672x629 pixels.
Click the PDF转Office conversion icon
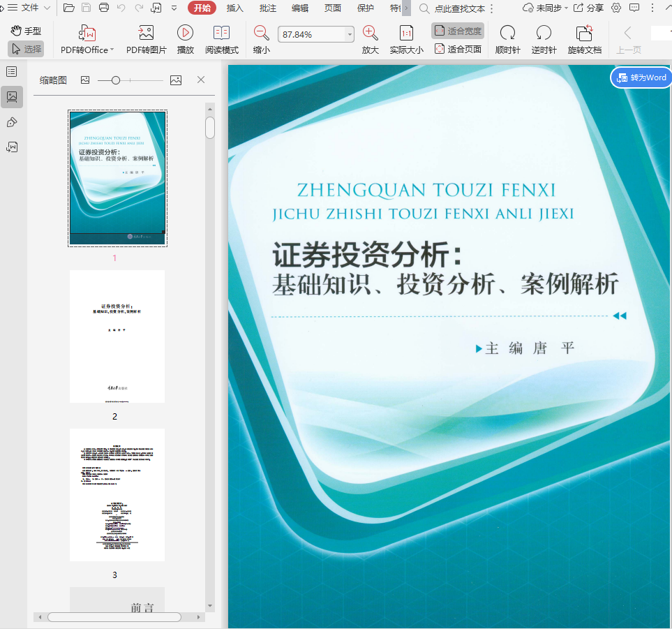[87, 34]
